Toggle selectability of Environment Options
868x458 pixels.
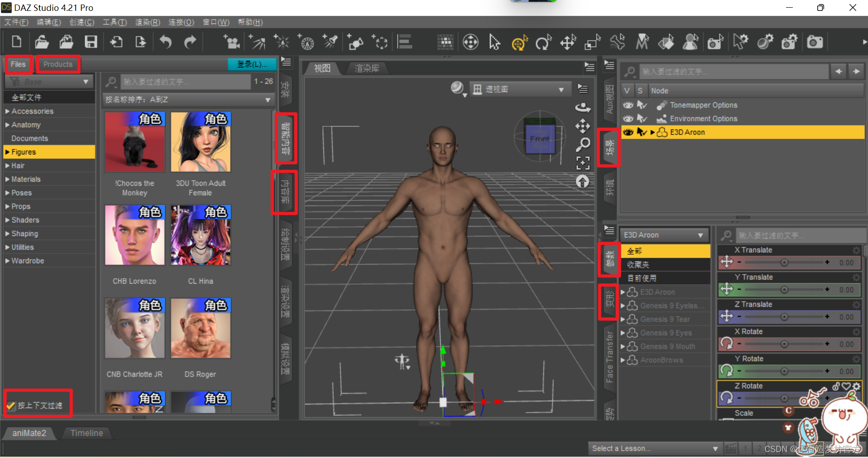642,119
